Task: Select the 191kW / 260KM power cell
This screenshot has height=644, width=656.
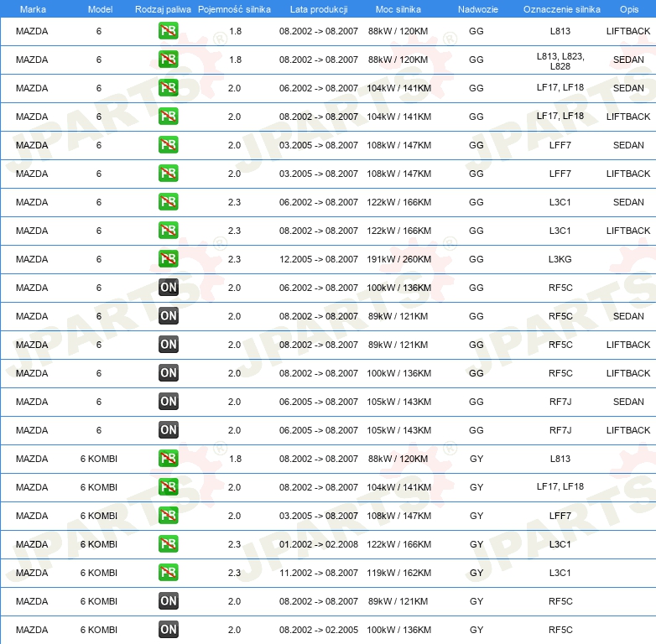Action: coord(398,259)
